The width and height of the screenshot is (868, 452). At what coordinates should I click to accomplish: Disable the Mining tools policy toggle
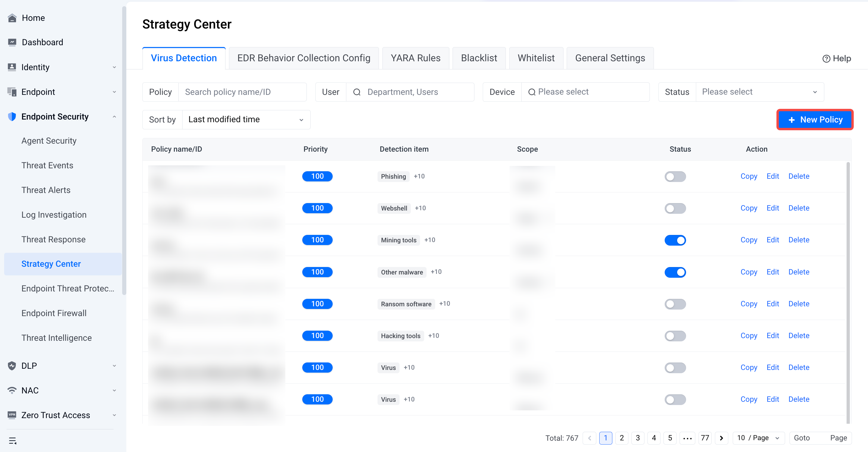tap(675, 240)
